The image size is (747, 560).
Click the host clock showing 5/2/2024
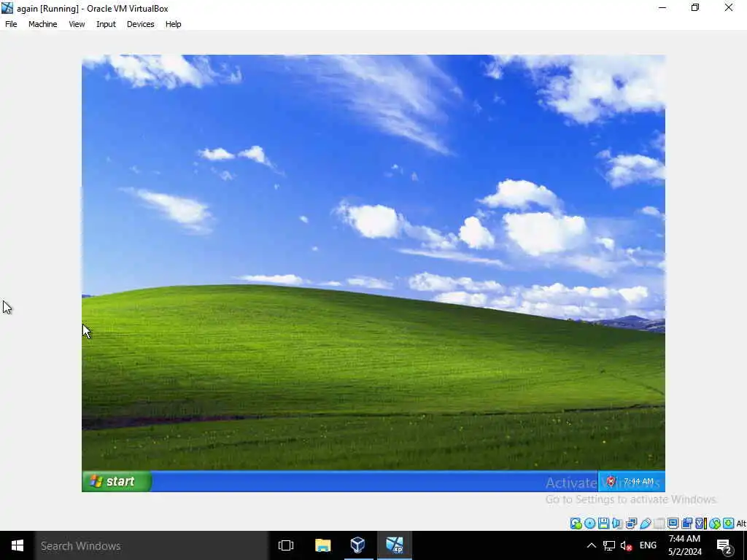point(684,545)
